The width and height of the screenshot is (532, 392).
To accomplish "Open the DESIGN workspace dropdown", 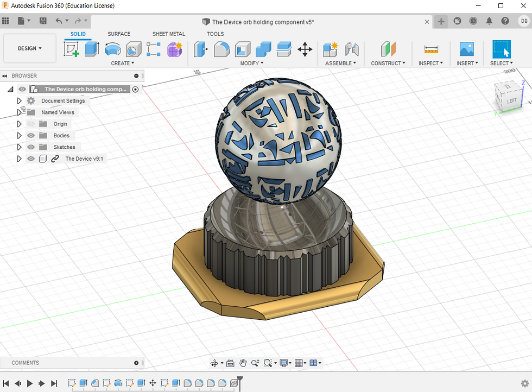I will (x=30, y=48).
